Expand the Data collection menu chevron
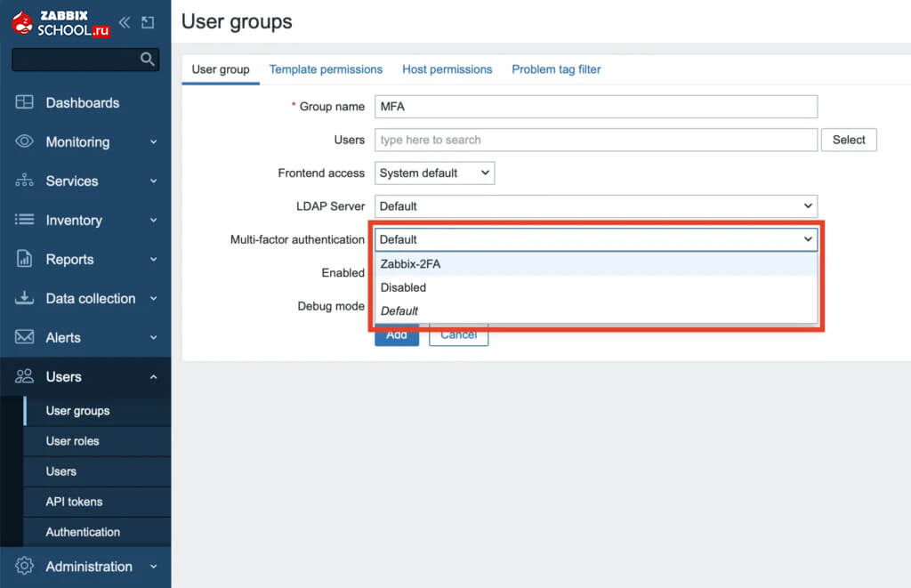The height and width of the screenshot is (588, 911). [153, 298]
